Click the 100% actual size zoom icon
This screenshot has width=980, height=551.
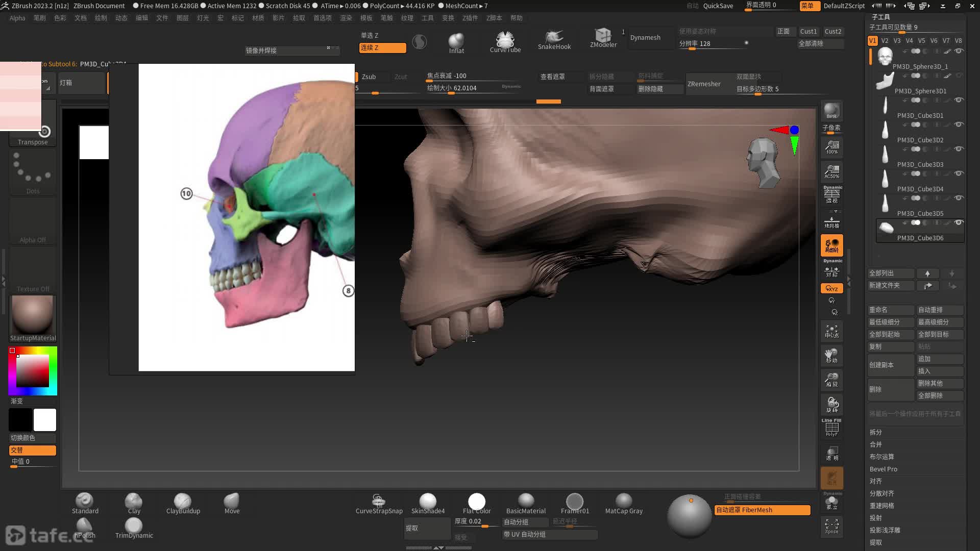(x=831, y=147)
